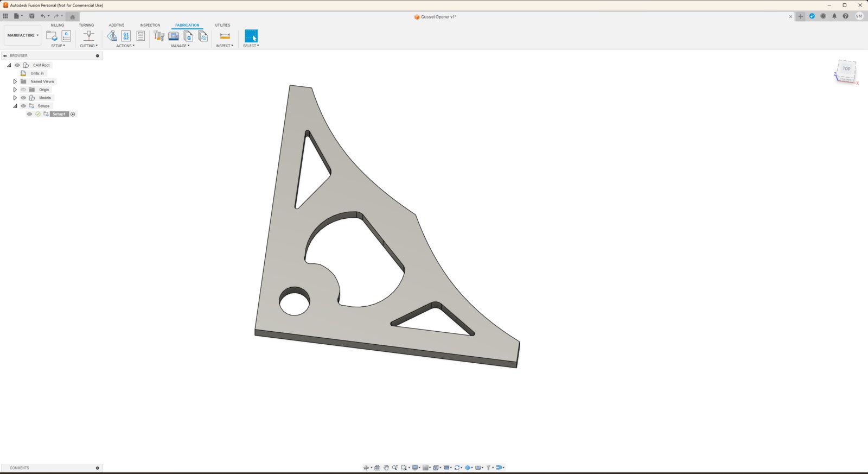Switch to the UTILITIES tab

click(x=222, y=25)
